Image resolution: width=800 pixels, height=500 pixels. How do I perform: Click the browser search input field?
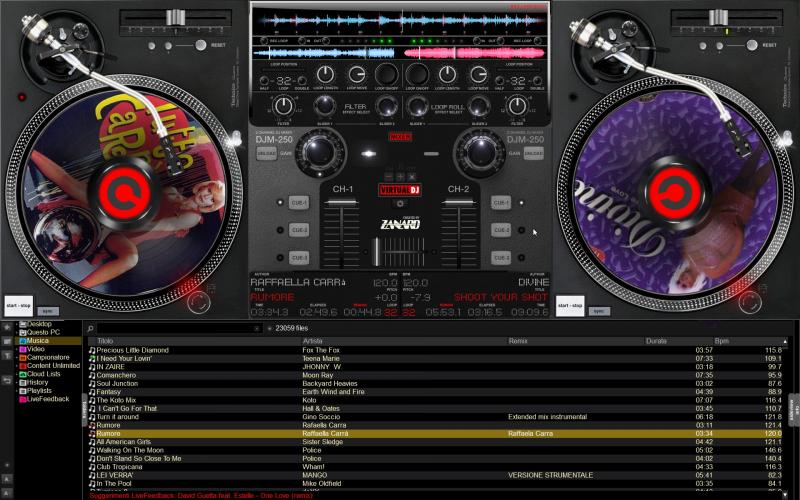click(179, 328)
